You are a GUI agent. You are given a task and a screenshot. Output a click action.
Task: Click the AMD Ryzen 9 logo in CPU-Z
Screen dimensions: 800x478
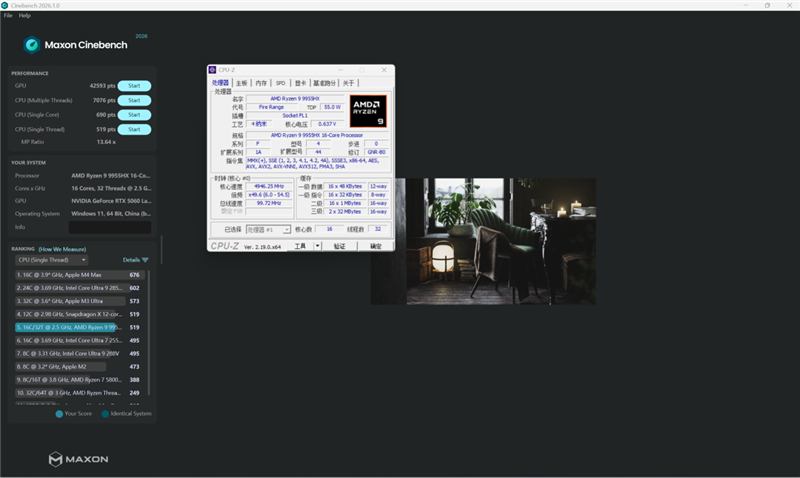[368, 111]
